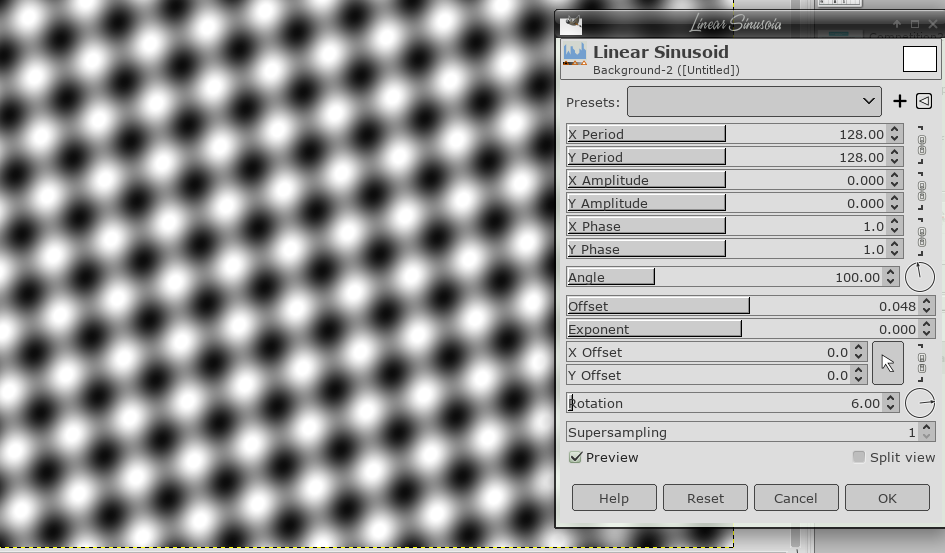Click the title bar up-arrow button

897,24
